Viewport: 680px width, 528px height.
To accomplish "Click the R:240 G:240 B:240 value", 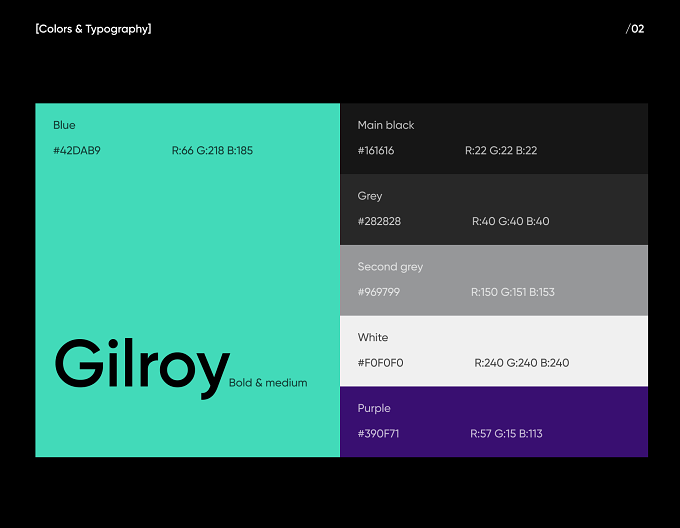I will (x=522, y=363).
